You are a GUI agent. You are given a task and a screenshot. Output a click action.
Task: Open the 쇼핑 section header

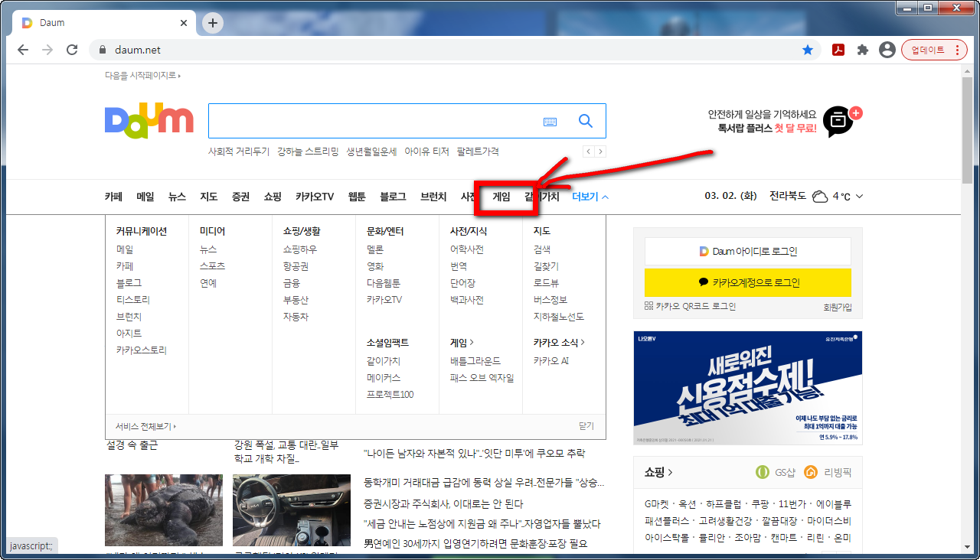coord(658,472)
